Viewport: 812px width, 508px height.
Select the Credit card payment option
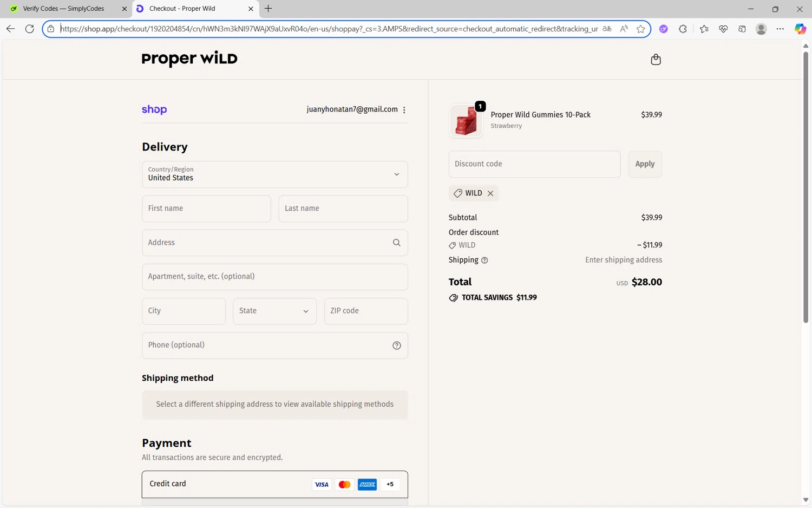pos(275,484)
